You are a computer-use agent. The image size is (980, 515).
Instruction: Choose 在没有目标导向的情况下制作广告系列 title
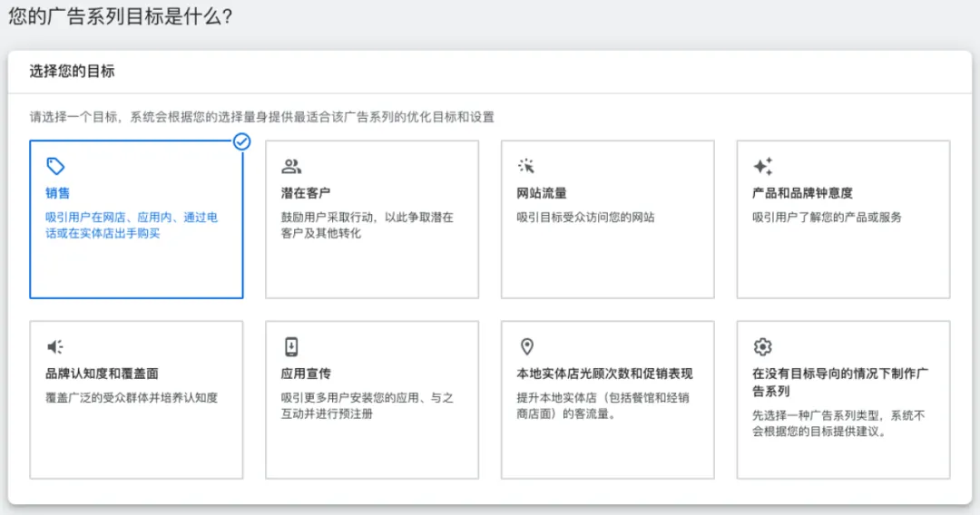840,383
